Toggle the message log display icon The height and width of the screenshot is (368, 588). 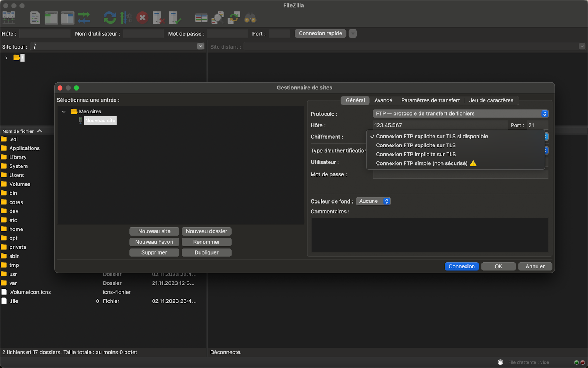tap(35, 17)
